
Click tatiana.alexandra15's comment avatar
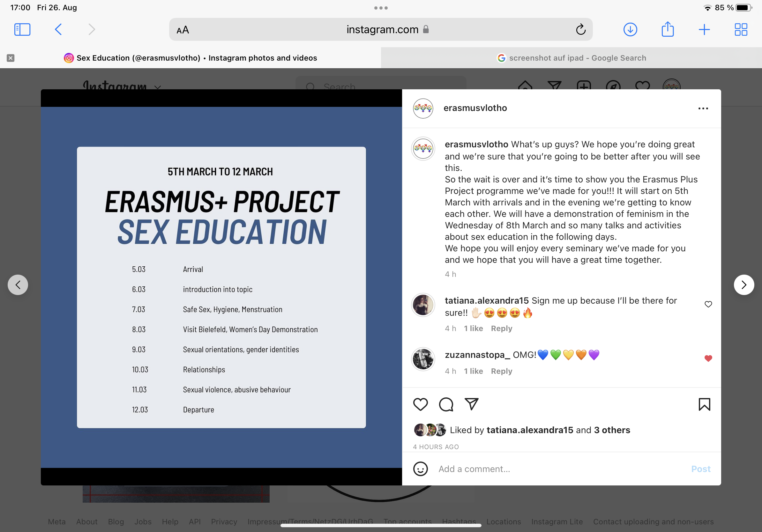click(423, 305)
